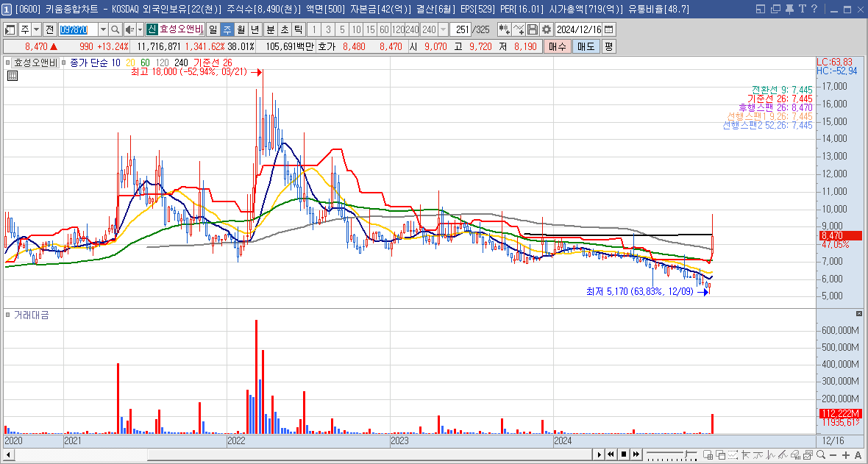The height and width of the screenshot is (464, 868).
Task: Click the 매도 sell button
Action: pyautogui.click(x=586, y=46)
